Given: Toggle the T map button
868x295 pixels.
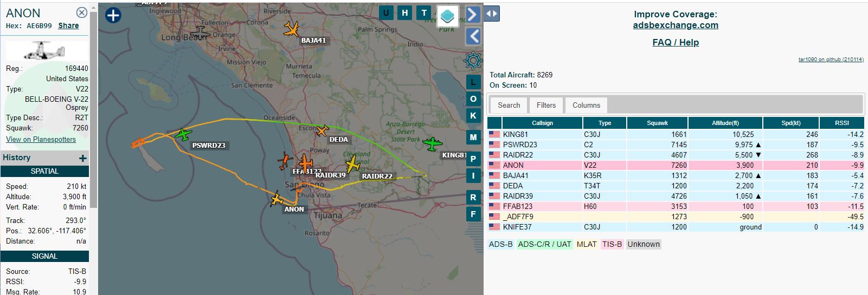Looking at the screenshot, I should point(424,13).
